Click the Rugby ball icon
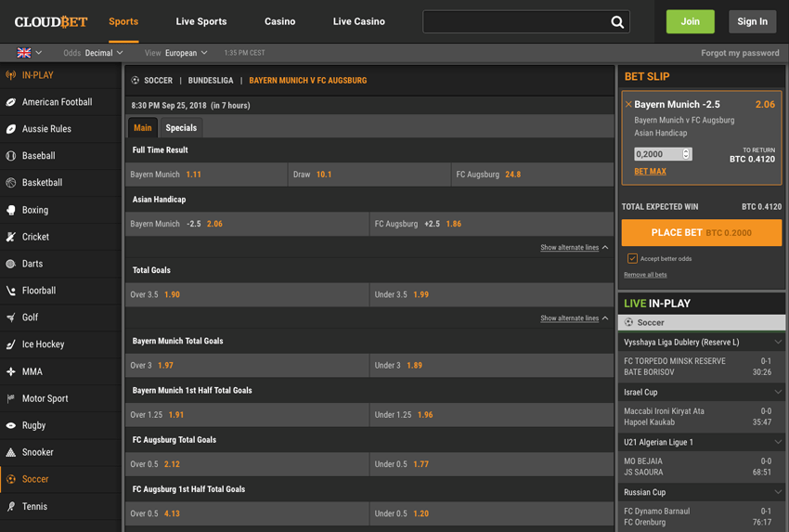The image size is (789, 532). coord(10,425)
